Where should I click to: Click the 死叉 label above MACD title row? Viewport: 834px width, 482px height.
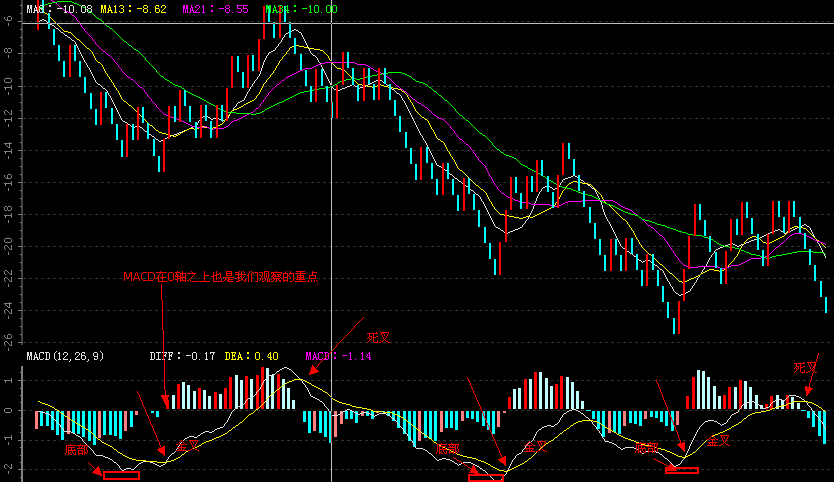point(378,338)
